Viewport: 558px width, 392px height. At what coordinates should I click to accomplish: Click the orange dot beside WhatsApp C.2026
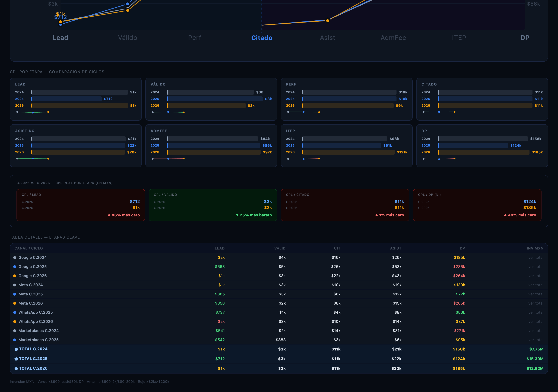click(x=15, y=321)
